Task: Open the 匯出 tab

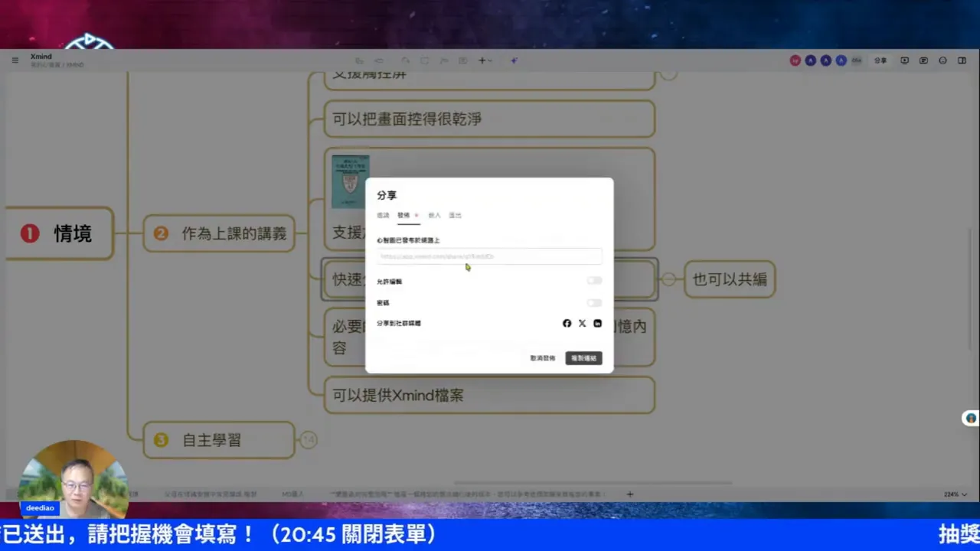Action: pyautogui.click(x=455, y=215)
